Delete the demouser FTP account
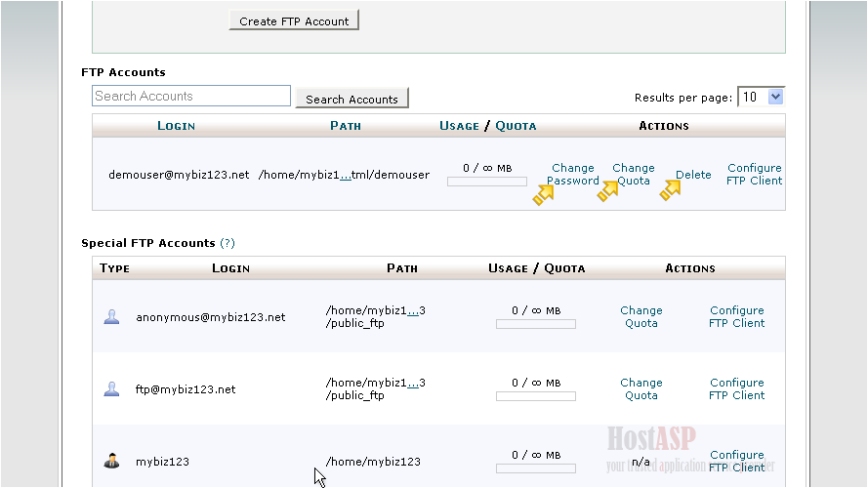 click(693, 175)
